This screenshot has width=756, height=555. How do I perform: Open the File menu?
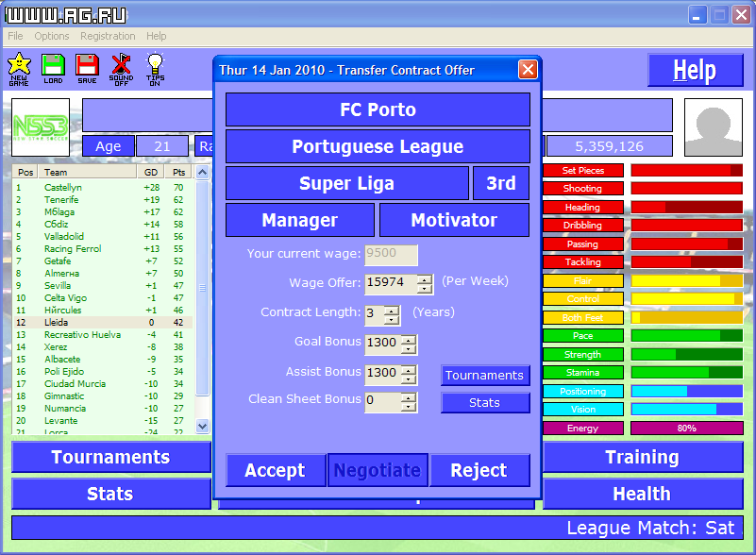pos(15,36)
